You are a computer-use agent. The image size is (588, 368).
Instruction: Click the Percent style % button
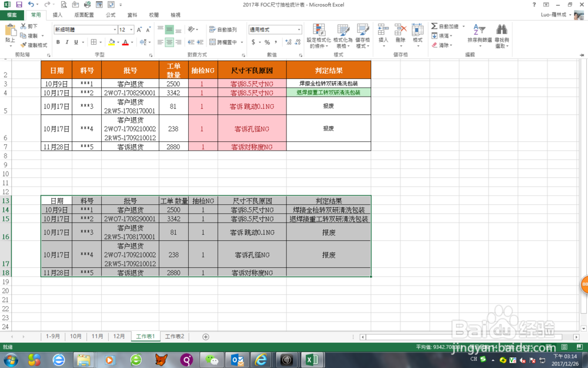coord(267,42)
